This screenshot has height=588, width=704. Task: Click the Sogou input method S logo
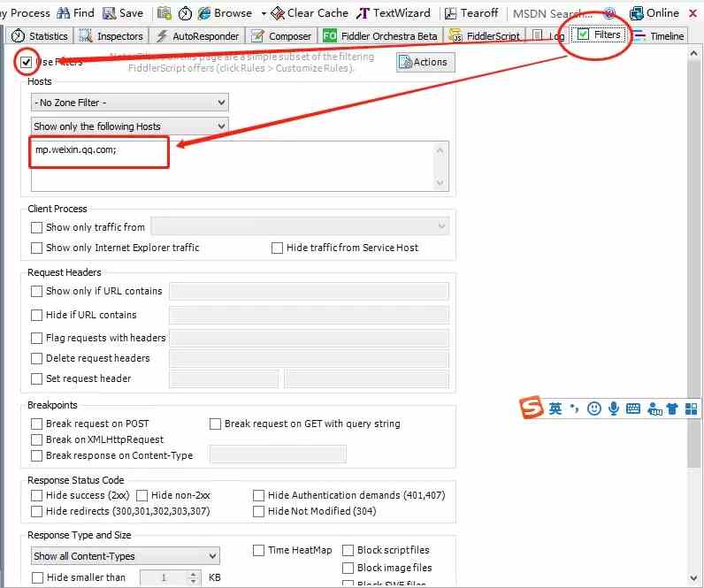pyautogui.click(x=531, y=407)
